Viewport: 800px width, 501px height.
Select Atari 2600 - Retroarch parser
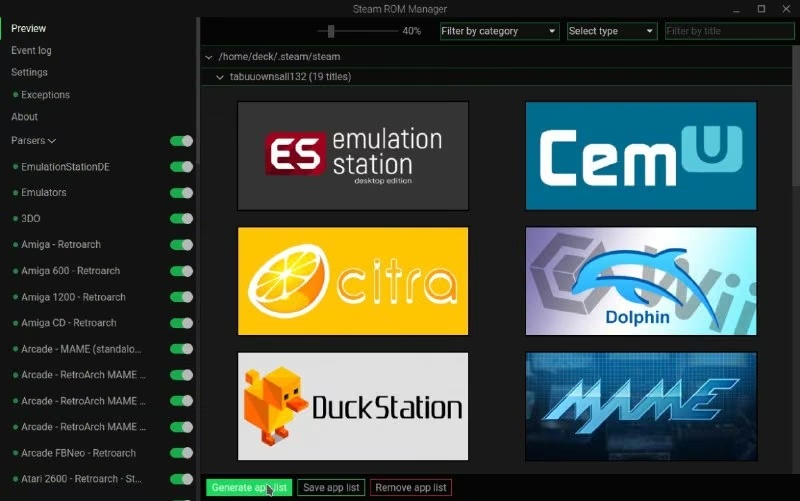[81, 479]
